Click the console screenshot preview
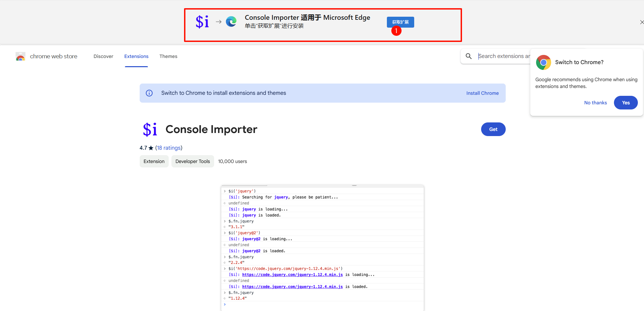This screenshot has width=644, height=311. 322,246
